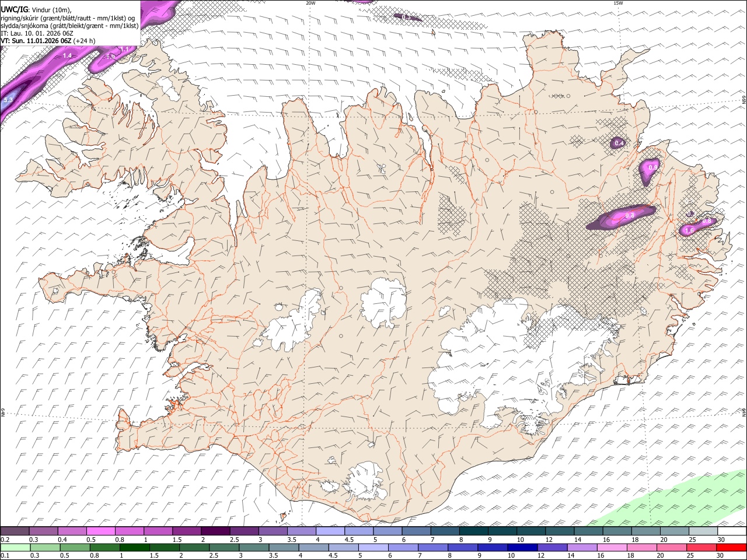
Task: Click the 20W longitude label at the top edge
Action: (311, 3)
